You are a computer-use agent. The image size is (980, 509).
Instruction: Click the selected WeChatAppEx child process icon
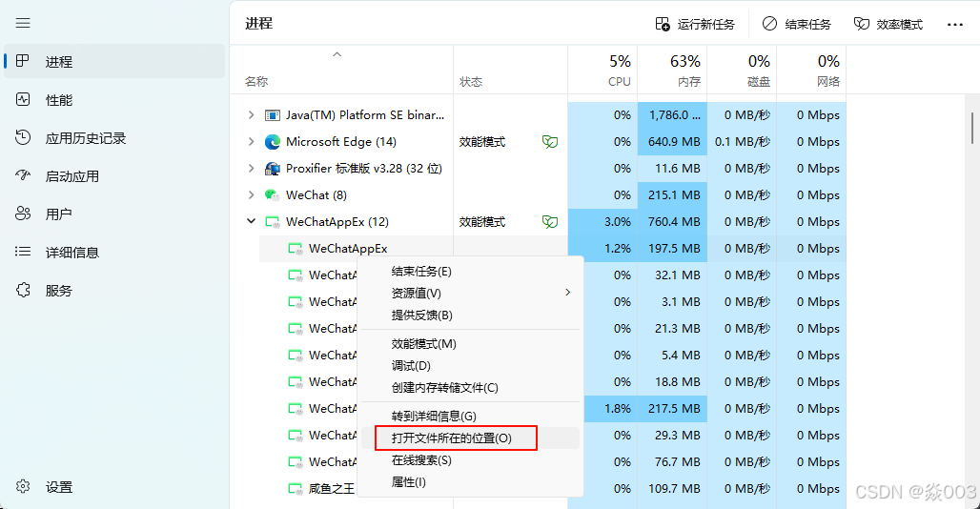(x=295, y=249)
